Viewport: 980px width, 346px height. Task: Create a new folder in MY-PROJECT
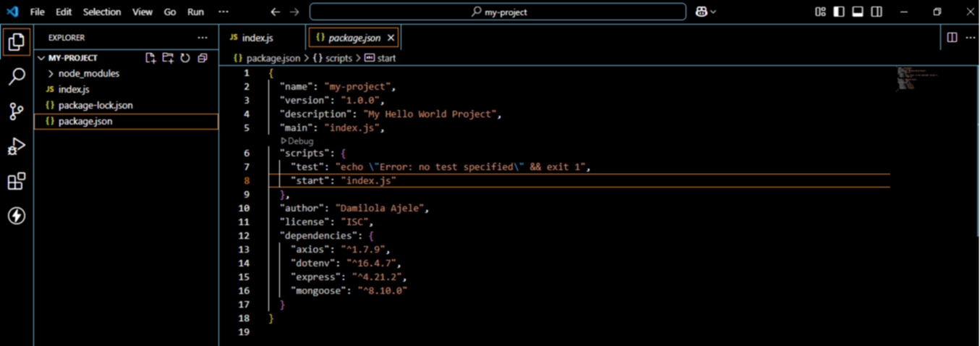click(168, 58)
